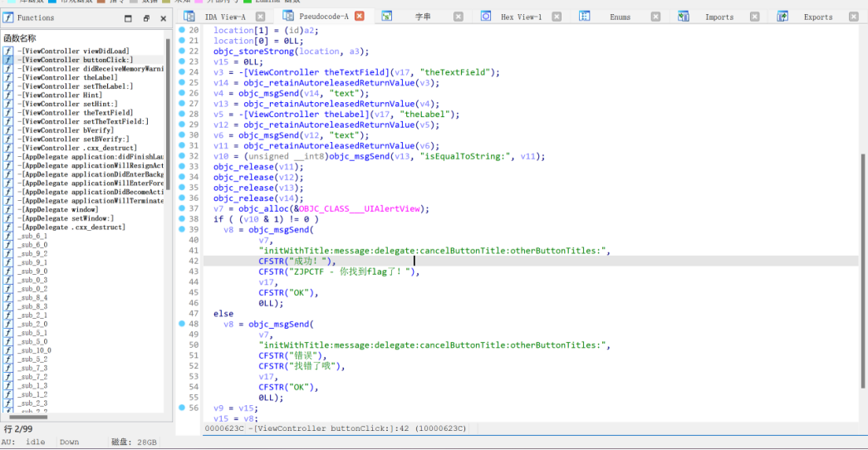Click the Imports tab icon
This screenshot has width=868, height=450.
pos(684,17)
